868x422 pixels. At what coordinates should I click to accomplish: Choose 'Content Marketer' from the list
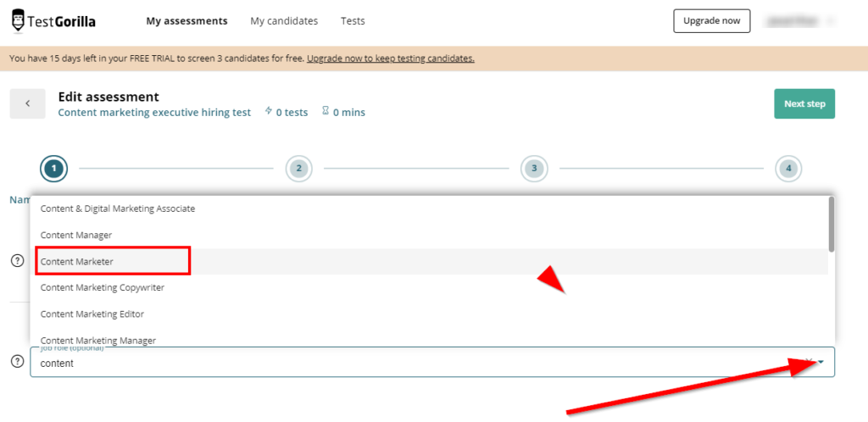coord(429,262)
